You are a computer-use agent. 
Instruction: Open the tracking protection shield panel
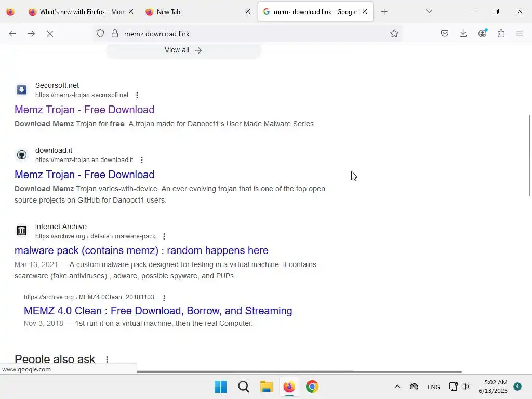tap(100, 34)
